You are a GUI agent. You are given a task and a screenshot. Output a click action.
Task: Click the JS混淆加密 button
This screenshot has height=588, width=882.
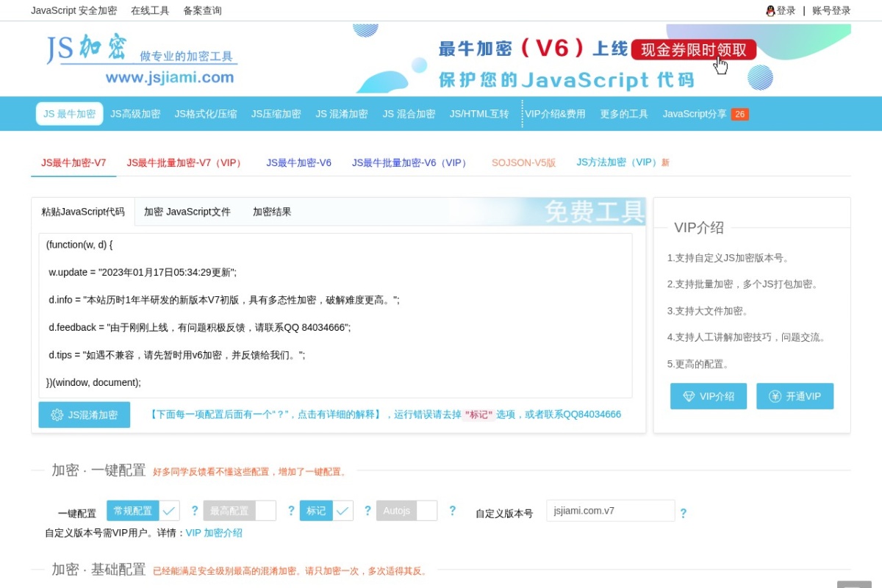[85, 415]
